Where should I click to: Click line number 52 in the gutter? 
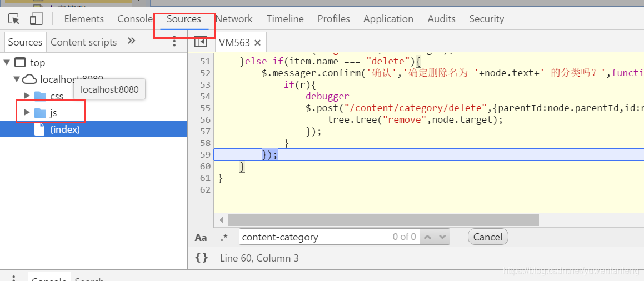pyautogui.click(x=205, y=73)
